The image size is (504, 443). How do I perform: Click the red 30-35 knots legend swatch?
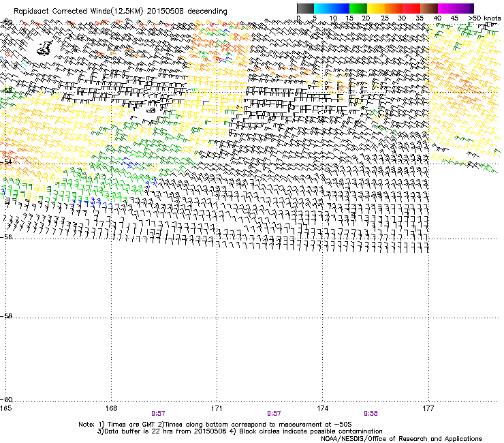(x=411, y=8)
